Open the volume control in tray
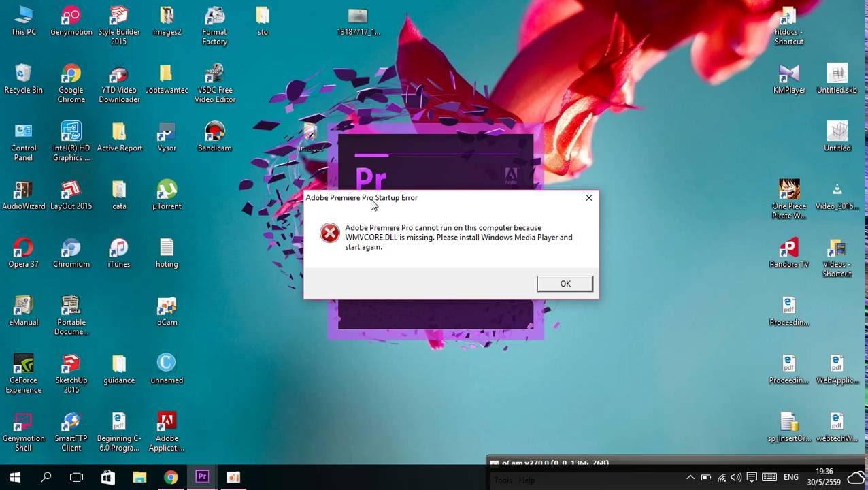868x490 pixels. (736, 478)
